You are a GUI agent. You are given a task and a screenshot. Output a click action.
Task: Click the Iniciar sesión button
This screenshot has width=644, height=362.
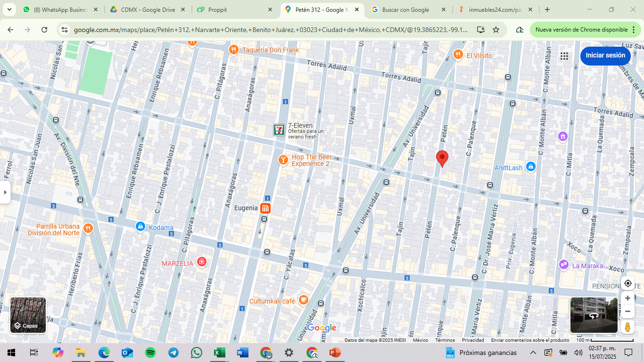(605, 56)
